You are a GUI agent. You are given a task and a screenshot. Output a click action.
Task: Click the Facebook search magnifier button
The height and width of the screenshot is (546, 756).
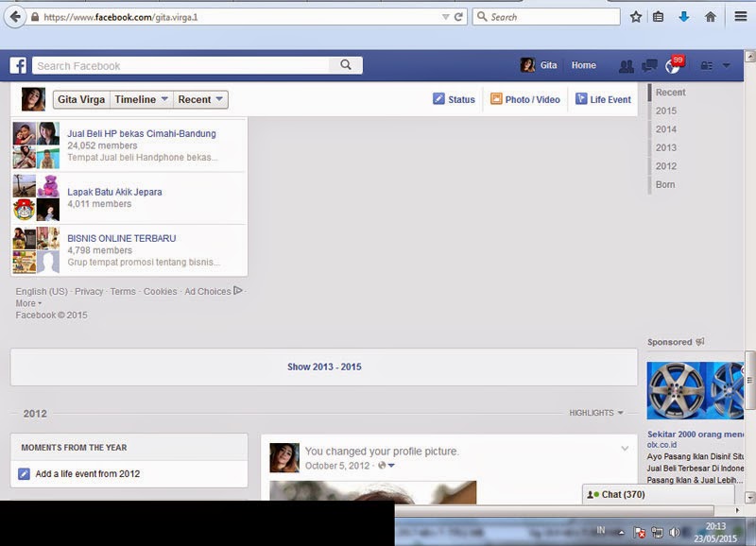click(x=346, y=65)
